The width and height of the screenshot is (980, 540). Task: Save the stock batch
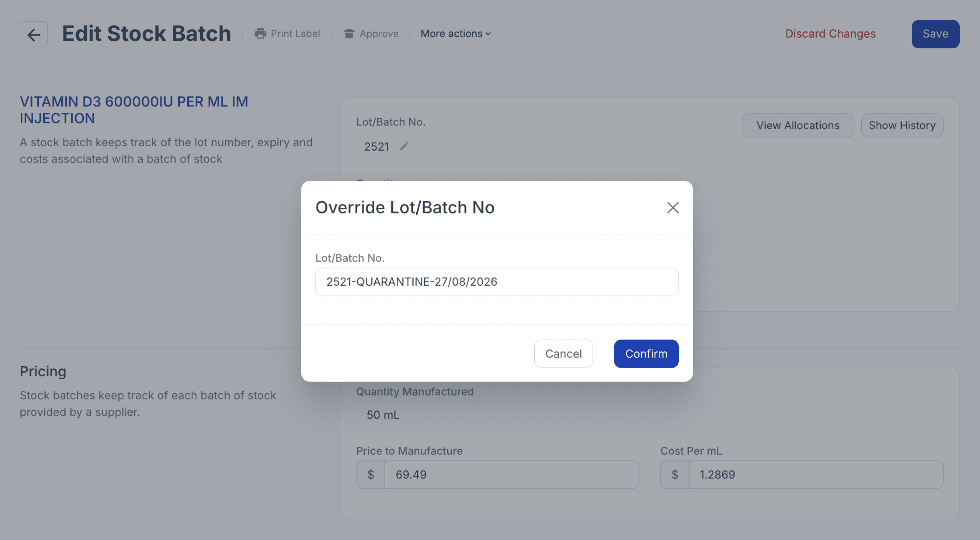935,34
